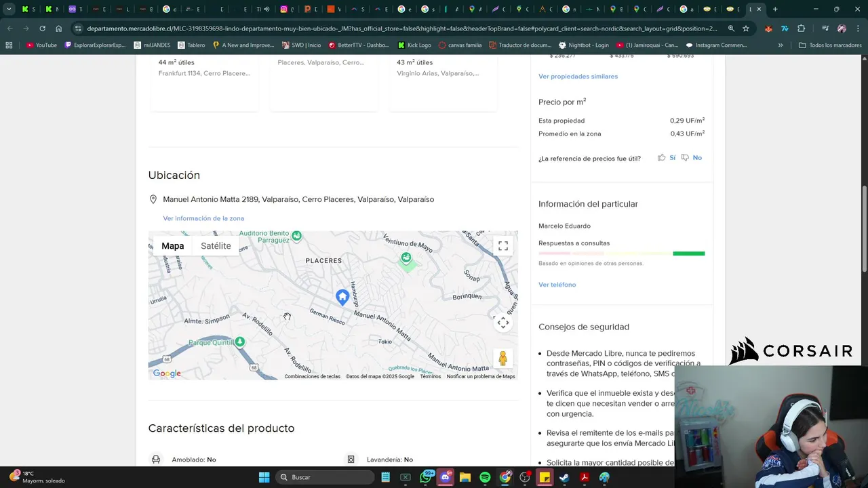
Task: Open the bookmarks apps grid icon
Action: pyautogui.click(x=9, y=45)
